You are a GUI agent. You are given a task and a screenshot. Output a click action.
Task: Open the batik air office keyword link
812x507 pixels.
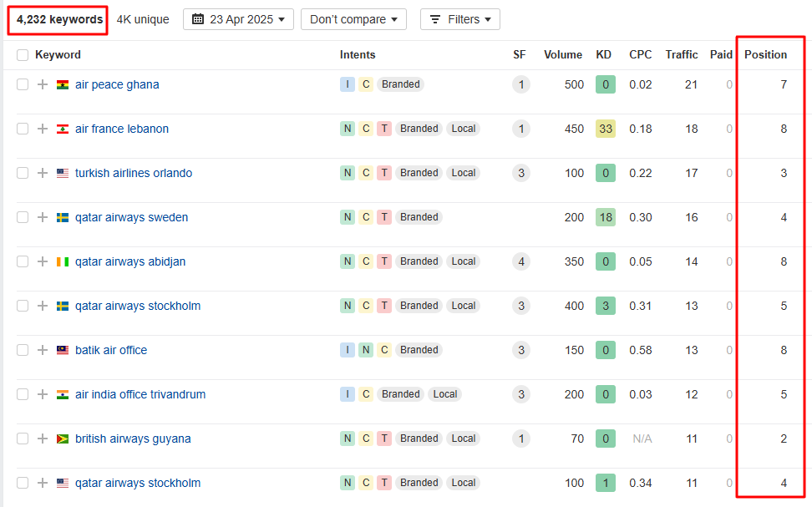tap(111, 350)
